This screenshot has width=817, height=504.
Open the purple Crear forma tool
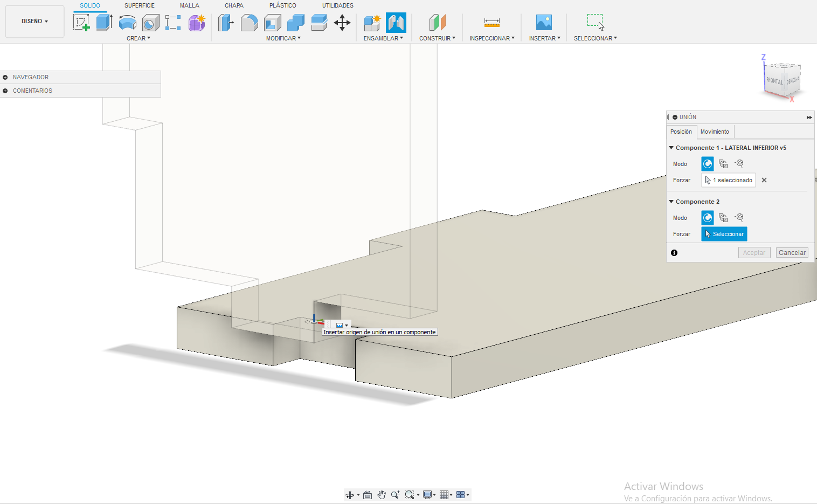[197, 23]
